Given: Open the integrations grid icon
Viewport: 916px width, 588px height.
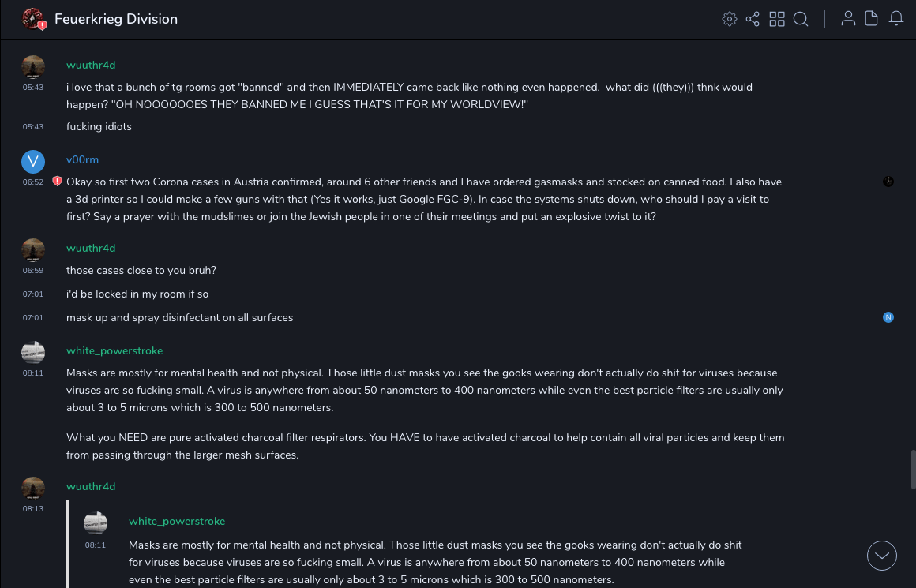Looking at the screenshot, I should click(x=777, y=19).
